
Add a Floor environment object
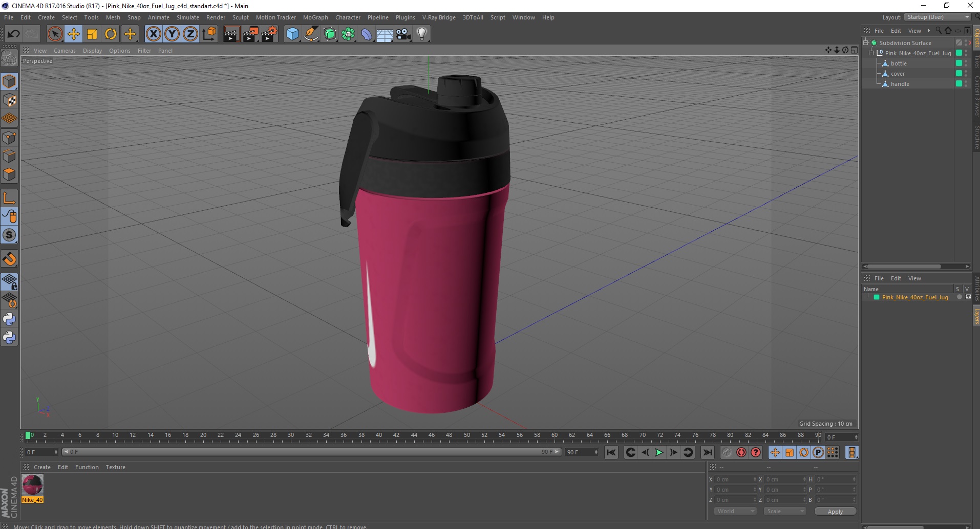click(385, 34)
